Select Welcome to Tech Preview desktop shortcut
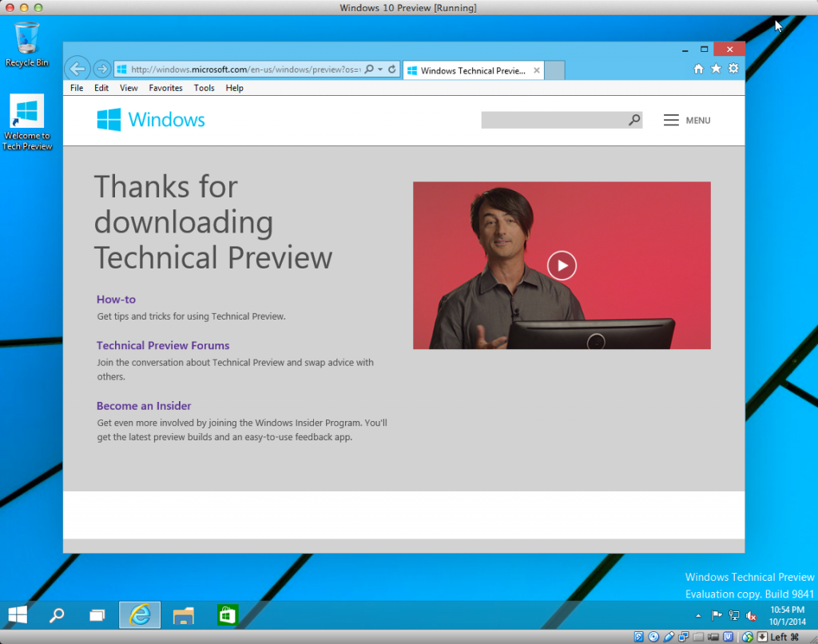 (x=27, y=122)
